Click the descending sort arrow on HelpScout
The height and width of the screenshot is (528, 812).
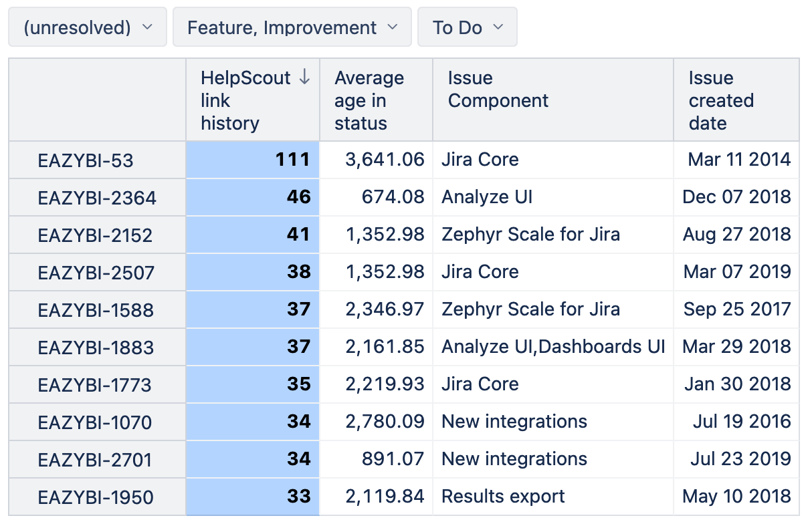tap(304, 78)
